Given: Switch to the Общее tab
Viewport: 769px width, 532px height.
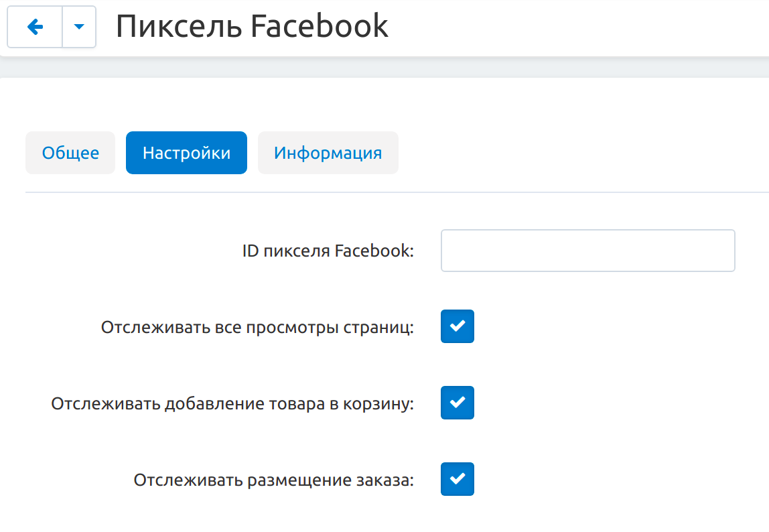Looking at the screenshot, I should [70, 153].
